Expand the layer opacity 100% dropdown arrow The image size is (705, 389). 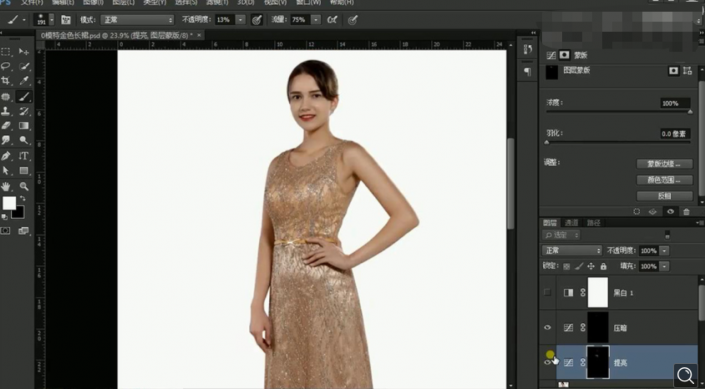(x=664, y=251)
